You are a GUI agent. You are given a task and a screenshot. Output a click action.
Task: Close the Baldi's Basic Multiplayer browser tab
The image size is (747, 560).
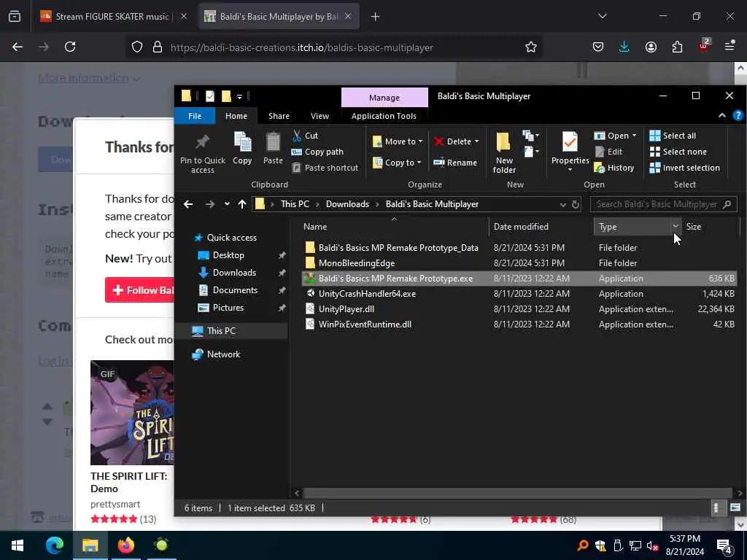[x=348, y=16]
